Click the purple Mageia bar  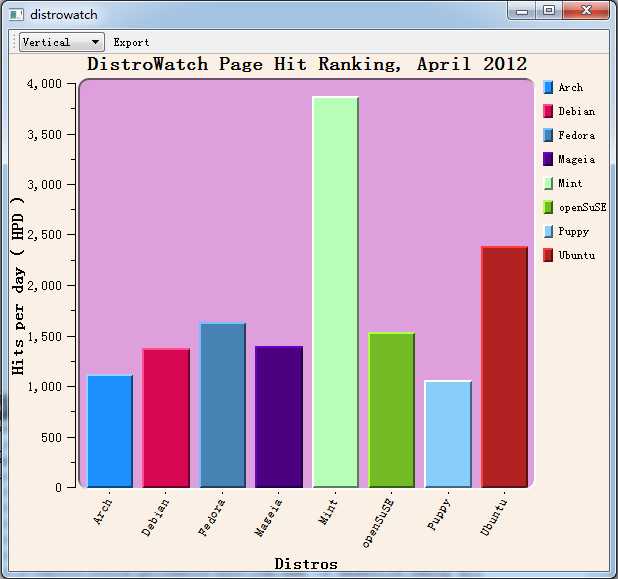pos(279,417)
